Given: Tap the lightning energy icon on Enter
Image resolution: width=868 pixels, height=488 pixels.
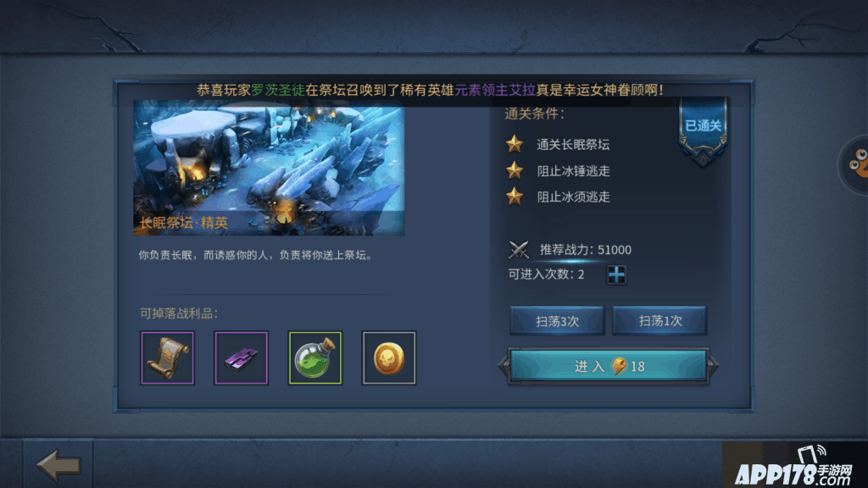Looking at the screenshot, I should pos(619,366).
